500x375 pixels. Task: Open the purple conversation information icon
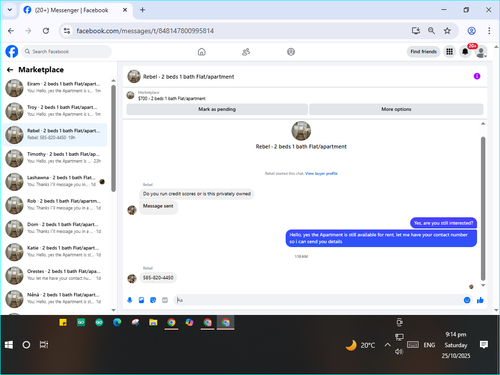click(x=477, y=76)
